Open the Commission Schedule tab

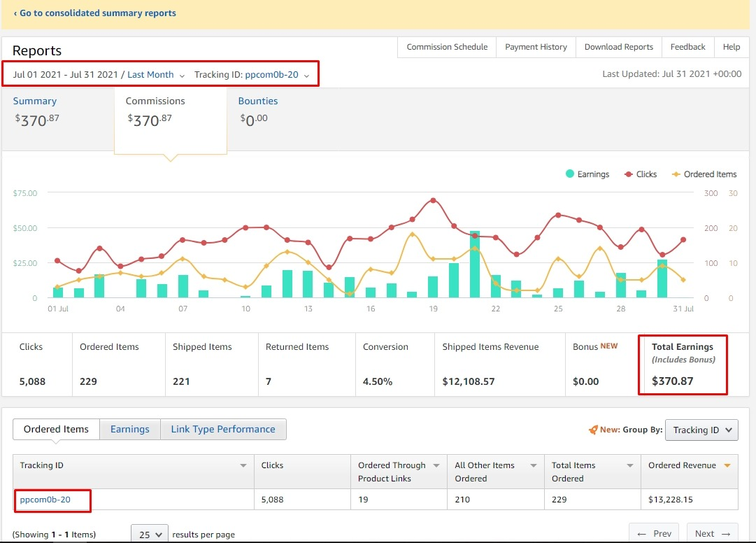[447, 47]
